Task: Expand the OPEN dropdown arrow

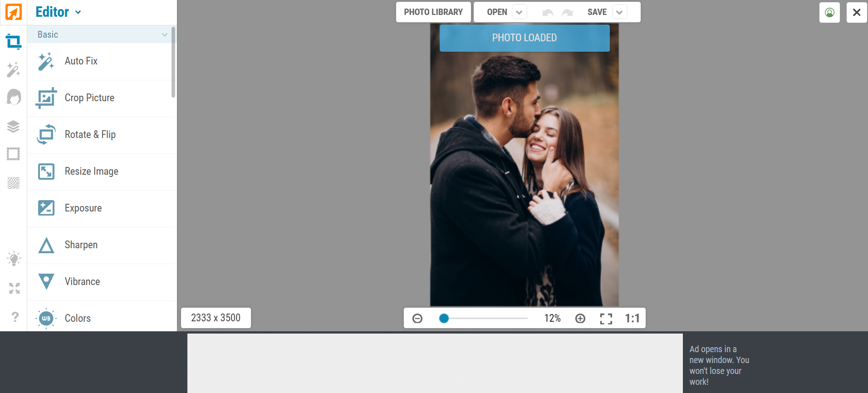Action: tap(519, 12)
